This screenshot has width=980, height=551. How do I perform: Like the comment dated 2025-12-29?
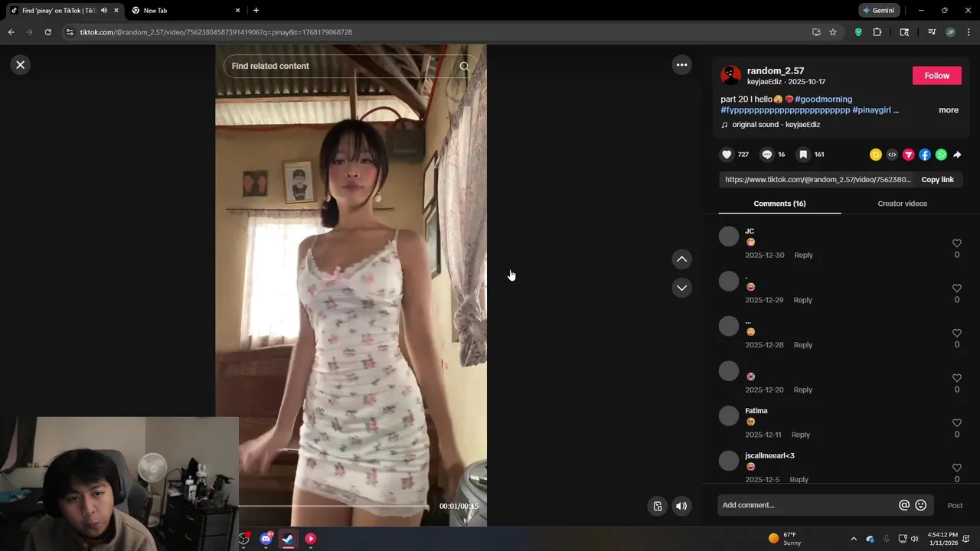click(956, 289)
